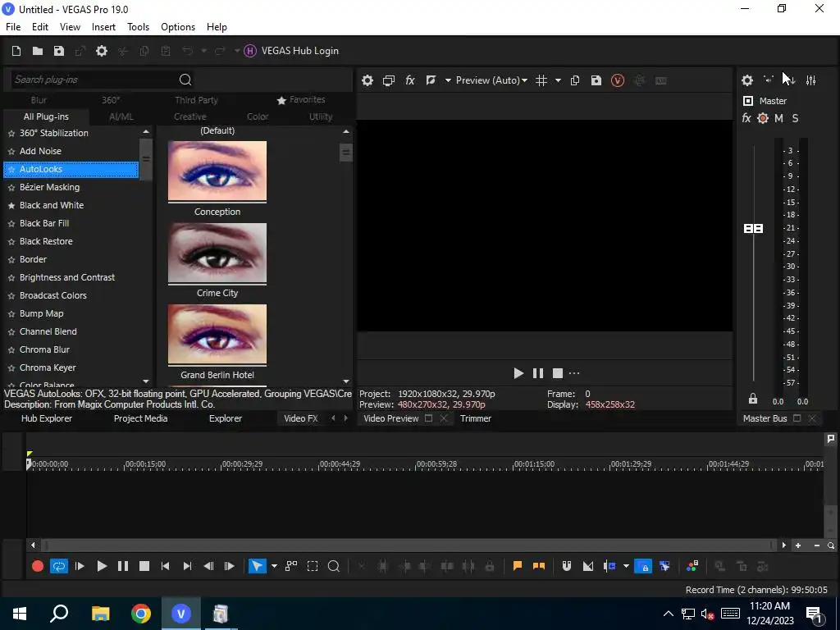Insert marker with orange flag icon
Image resolution: width=840 pixels, height=630 pixels.
tap(518, 566)
